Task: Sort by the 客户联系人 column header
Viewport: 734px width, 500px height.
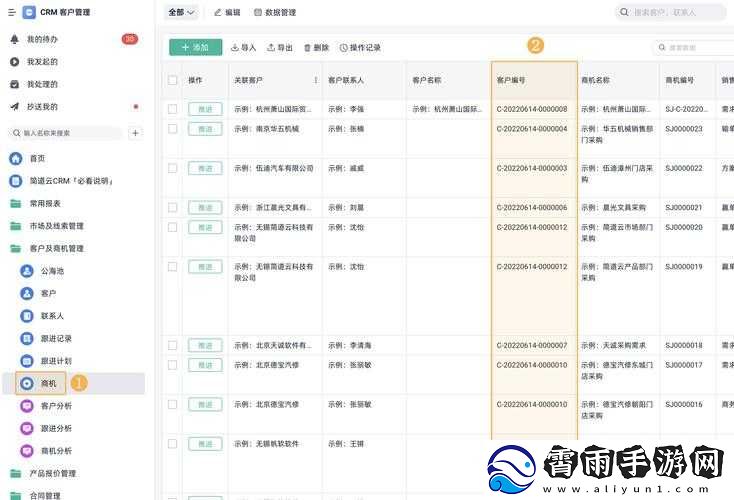Action: [x=346, y=81]
